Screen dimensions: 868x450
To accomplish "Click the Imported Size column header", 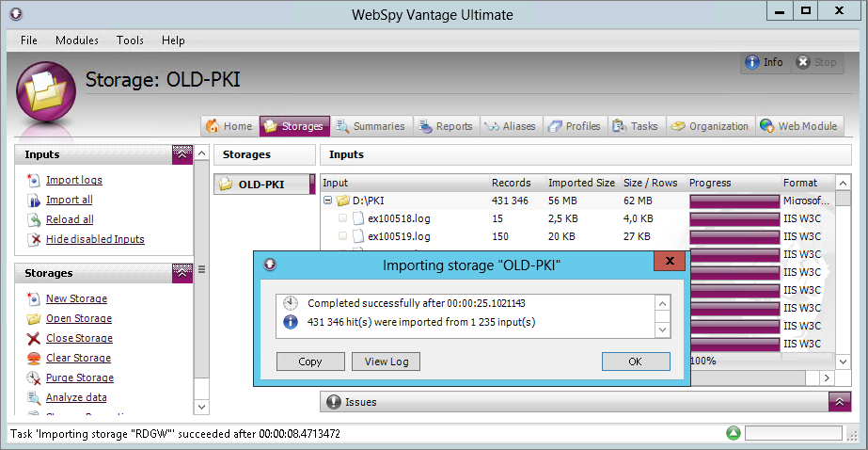I will pyautogui.click(x=581, y=183).
